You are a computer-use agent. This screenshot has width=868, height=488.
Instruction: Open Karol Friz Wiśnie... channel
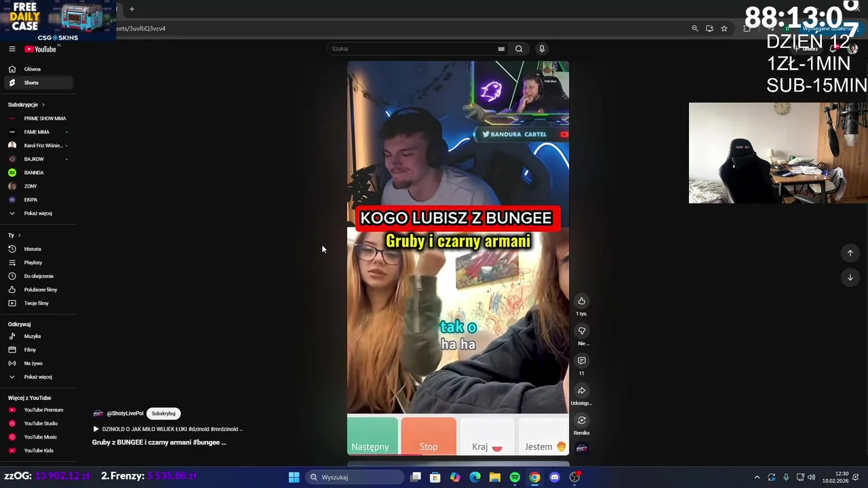[x=38, y=146]
